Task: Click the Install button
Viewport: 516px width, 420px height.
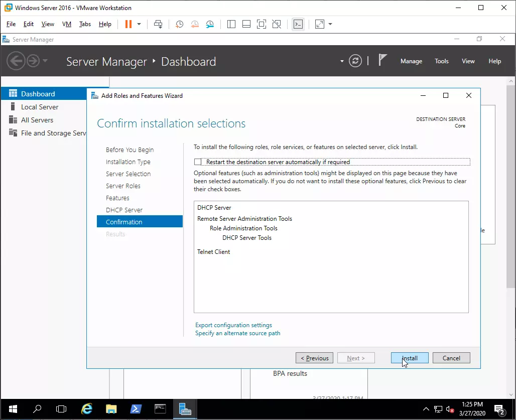Action: [x=410, y=358]
